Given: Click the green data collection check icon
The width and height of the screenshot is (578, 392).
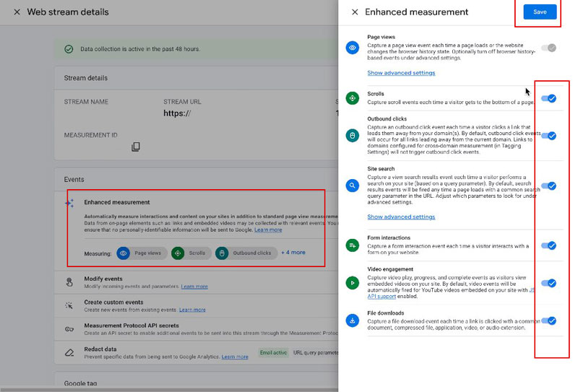Looking at the screenshot, I should pos(69,49).
